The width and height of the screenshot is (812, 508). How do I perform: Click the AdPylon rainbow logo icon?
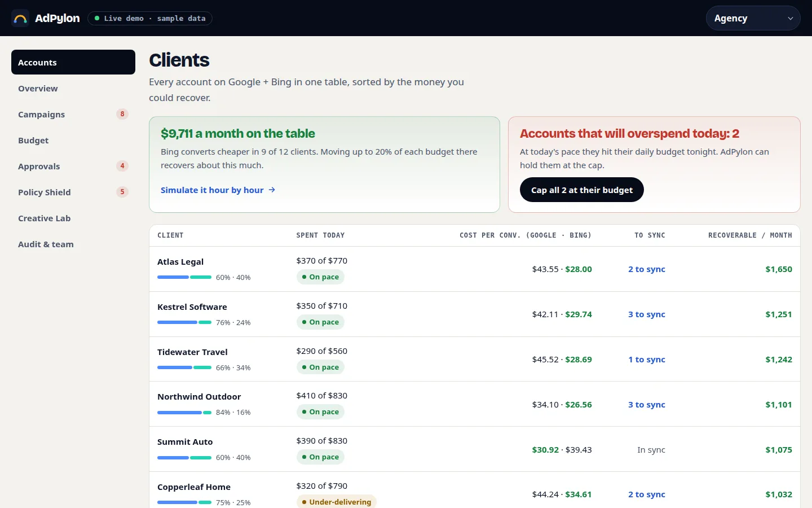click(20, 18)
